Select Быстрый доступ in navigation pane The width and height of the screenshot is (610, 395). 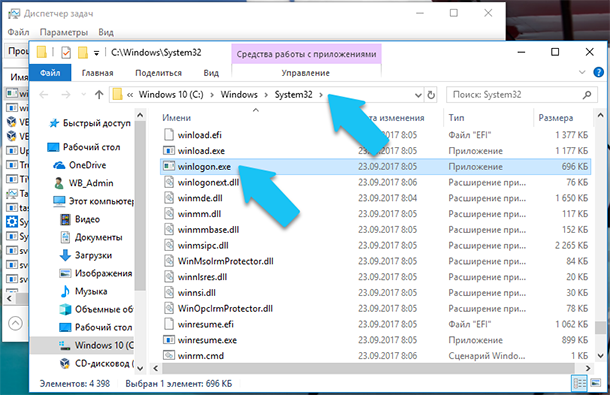(x=90, y=123)
